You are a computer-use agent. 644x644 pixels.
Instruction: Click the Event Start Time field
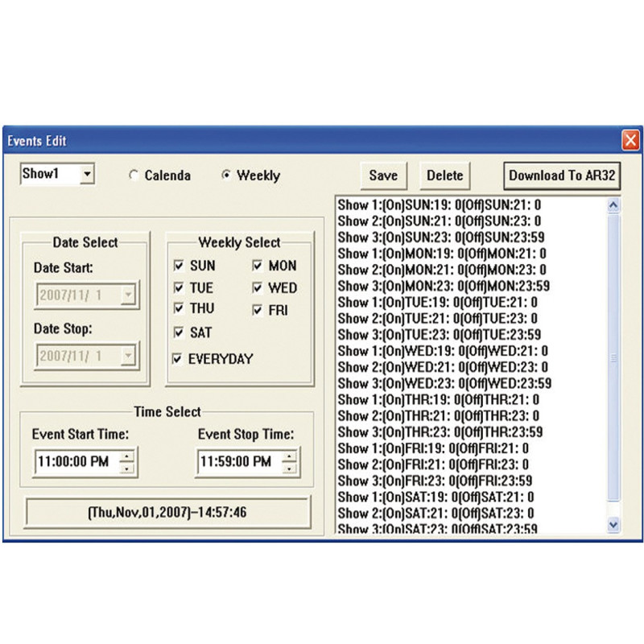tap(75, 462)
